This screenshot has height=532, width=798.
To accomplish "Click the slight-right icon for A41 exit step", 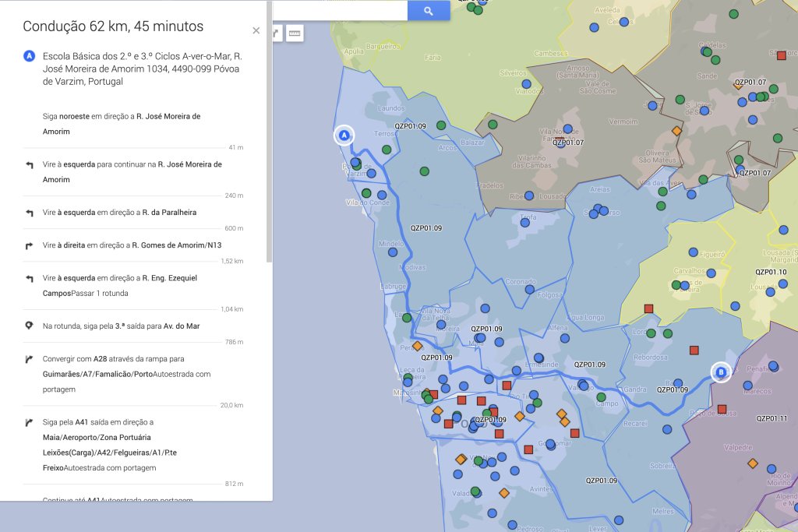I will point(29,423).
